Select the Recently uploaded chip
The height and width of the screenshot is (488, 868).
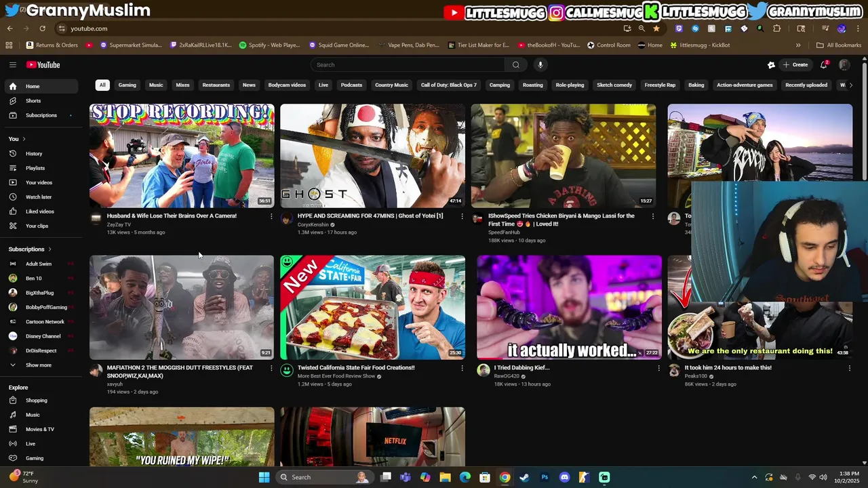click(806, 85)
